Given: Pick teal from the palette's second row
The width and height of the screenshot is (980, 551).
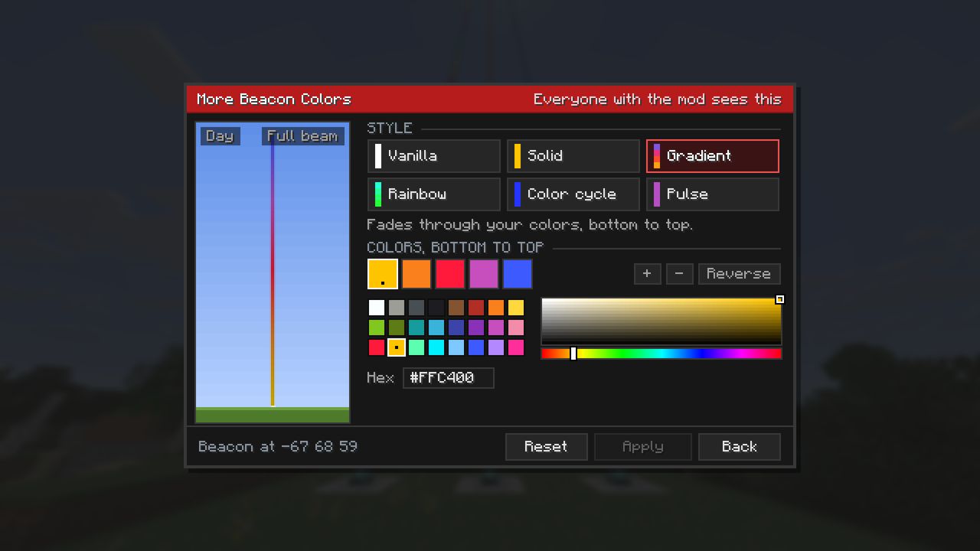Looking at the screenshot, I should coord(416,328).
